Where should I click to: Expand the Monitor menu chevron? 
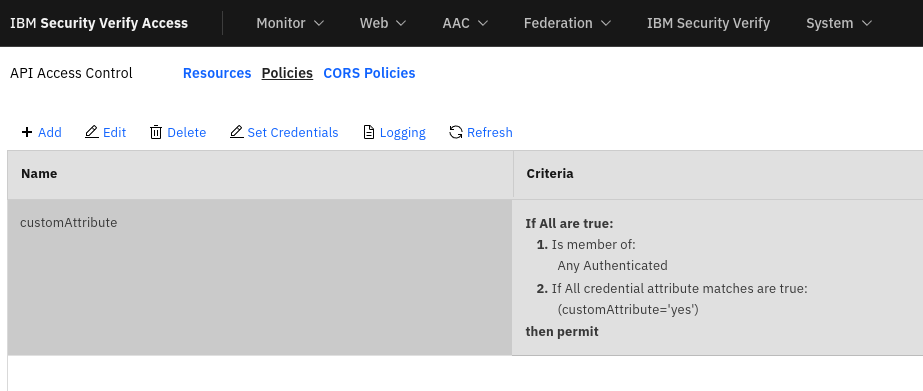tap(319, 24)
